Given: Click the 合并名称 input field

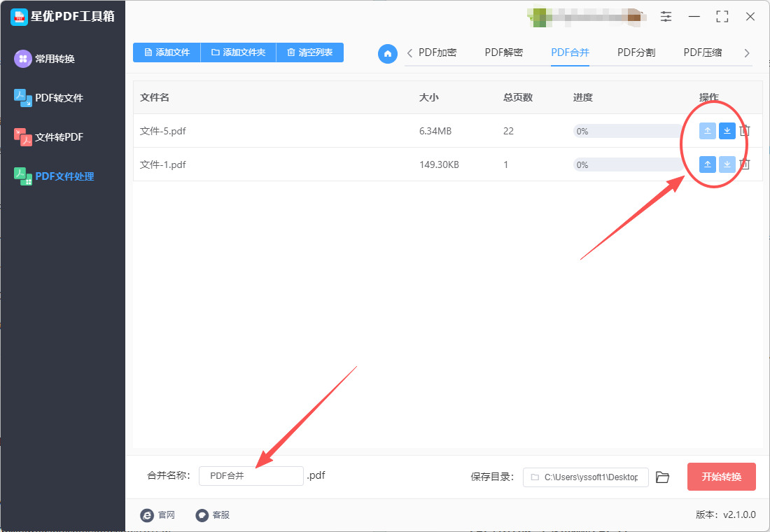Looking at the screenshot, I should pos(251,476).
